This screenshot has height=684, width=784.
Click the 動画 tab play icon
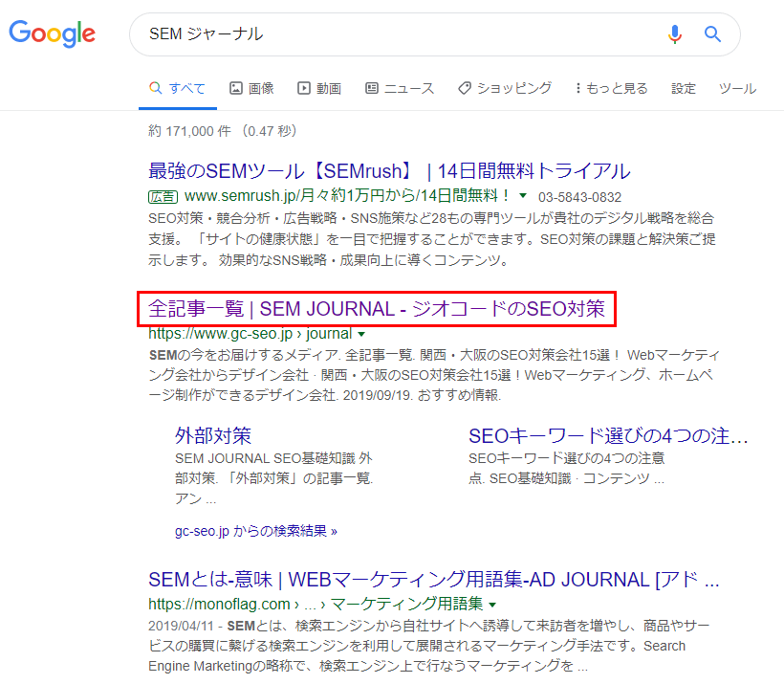coord(303,89)
